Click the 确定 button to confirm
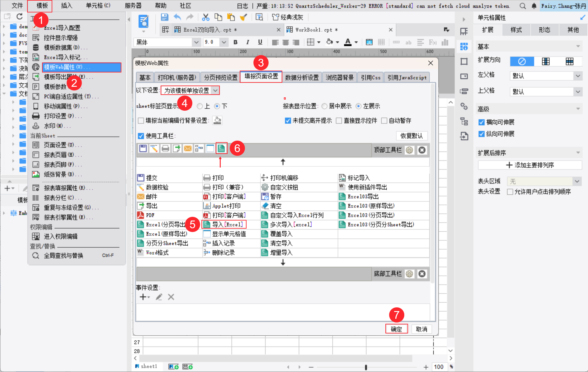Image resolution: width=588 pixels, height=372 pixels. tap(397, 329)
